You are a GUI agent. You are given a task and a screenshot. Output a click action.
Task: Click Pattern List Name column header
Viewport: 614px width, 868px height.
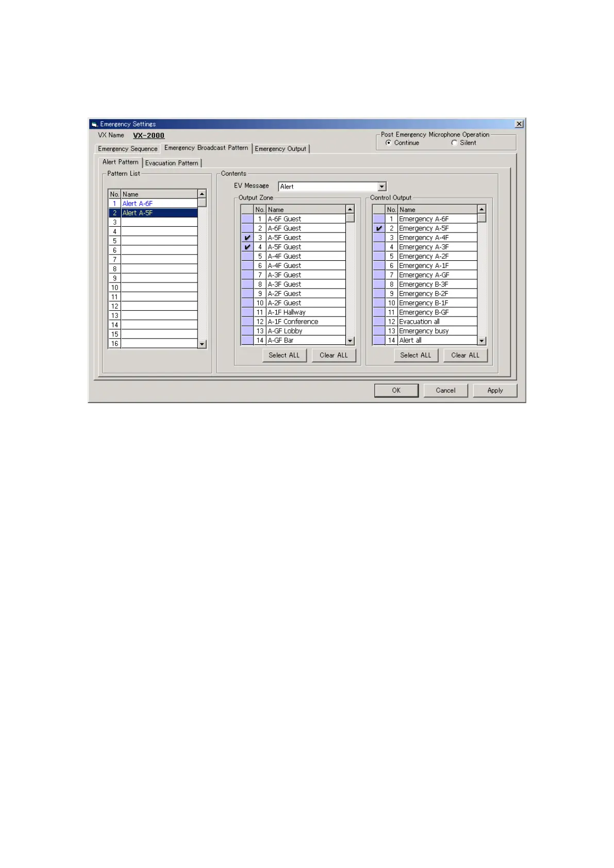[x=159, y=194]
